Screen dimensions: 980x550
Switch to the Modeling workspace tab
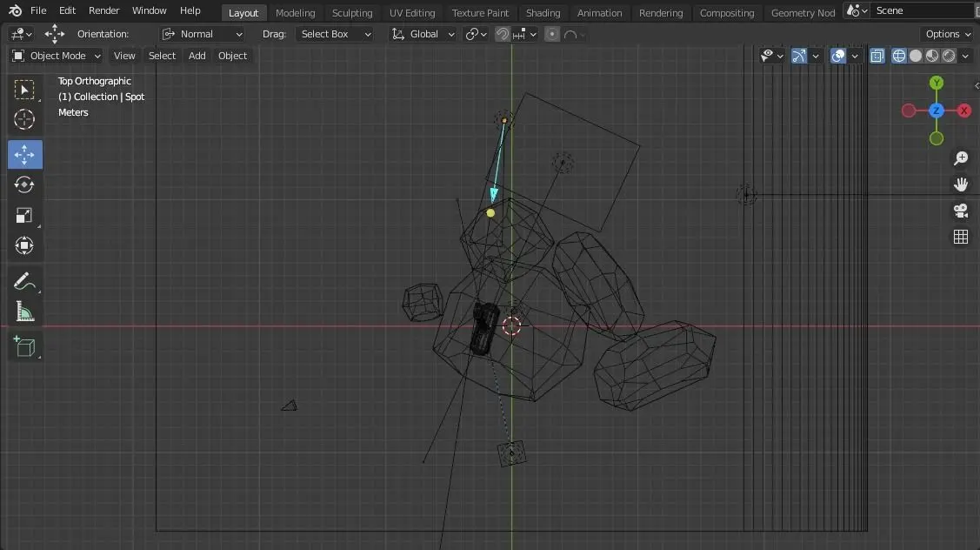295,12
